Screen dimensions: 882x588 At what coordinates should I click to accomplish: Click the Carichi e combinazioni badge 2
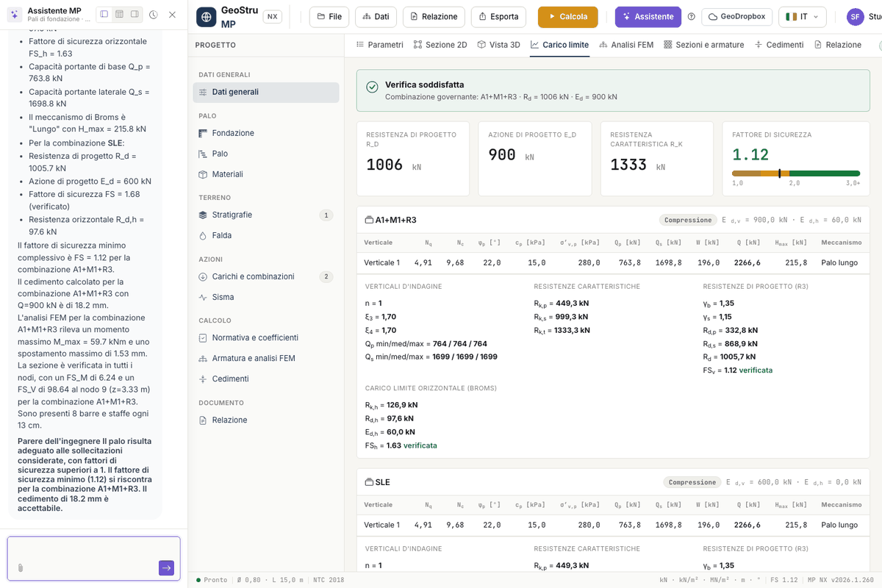point(326,276)
